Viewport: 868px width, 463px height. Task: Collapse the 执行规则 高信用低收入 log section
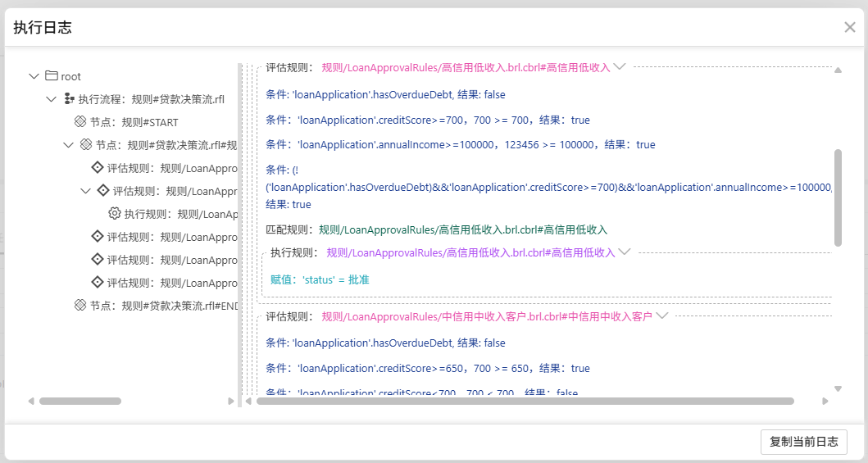pyautogui.click(x=625, y=252)
